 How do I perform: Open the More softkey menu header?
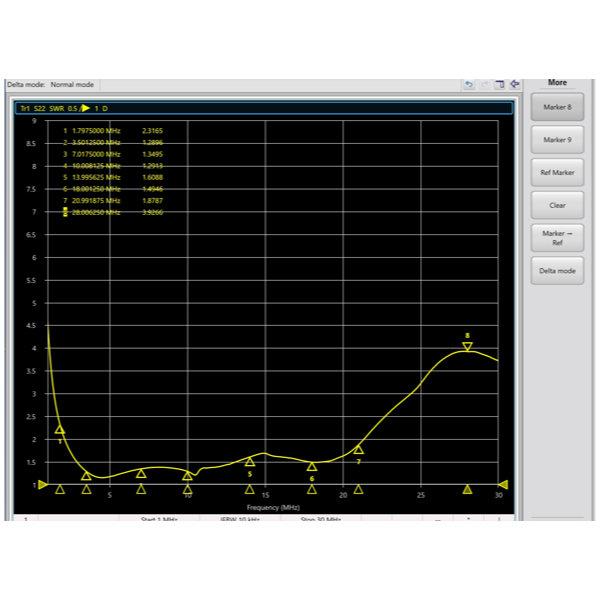pyautogui.click(x=557, y=83)
